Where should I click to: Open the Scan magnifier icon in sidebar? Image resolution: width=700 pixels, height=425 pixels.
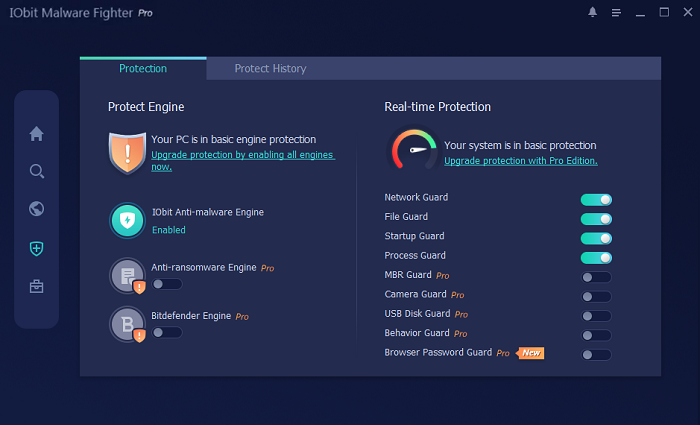click(37, 172)
